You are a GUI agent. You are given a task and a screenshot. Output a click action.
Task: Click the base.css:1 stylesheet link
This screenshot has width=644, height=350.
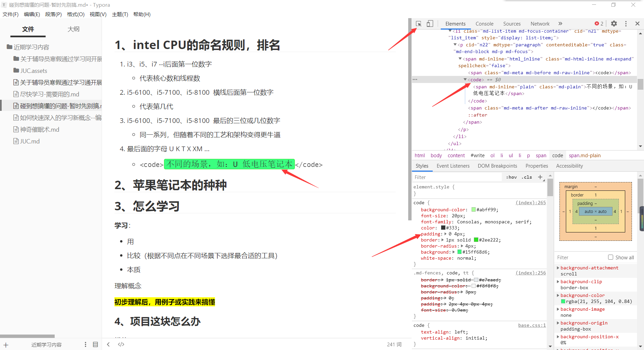coord(531,325)
